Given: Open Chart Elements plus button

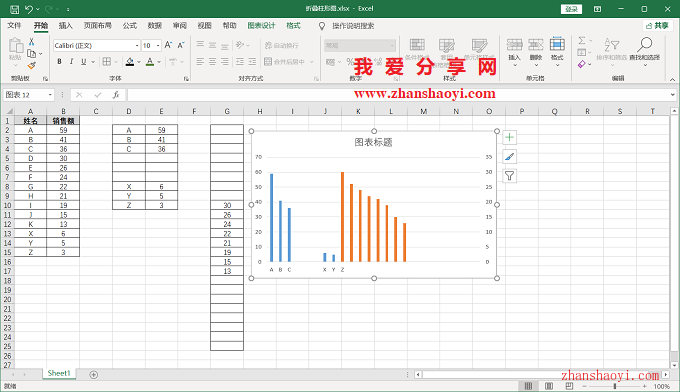Looking at the screenshot, I should coord(510,137).
